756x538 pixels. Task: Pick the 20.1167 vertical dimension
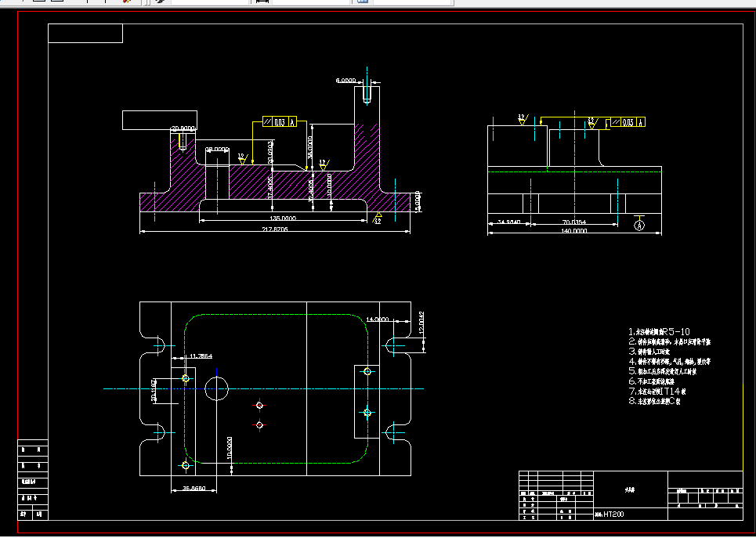point(154,390)
